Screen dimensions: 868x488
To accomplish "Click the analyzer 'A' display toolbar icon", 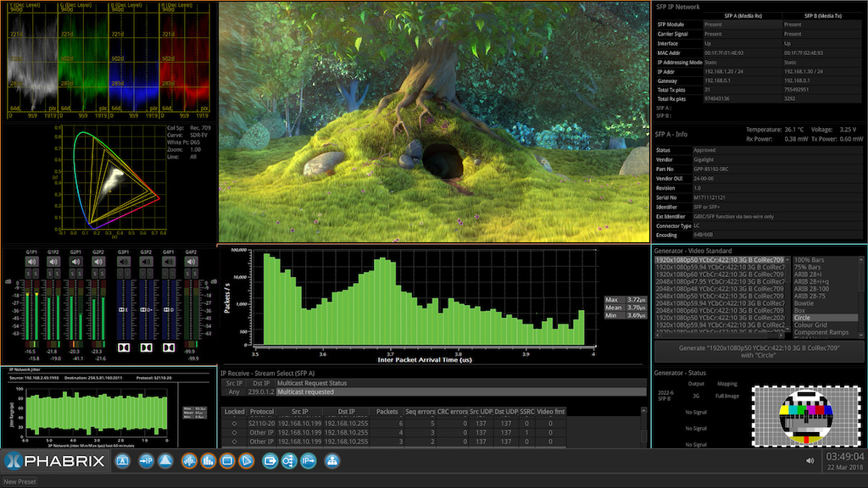I will tap(122, 461).
